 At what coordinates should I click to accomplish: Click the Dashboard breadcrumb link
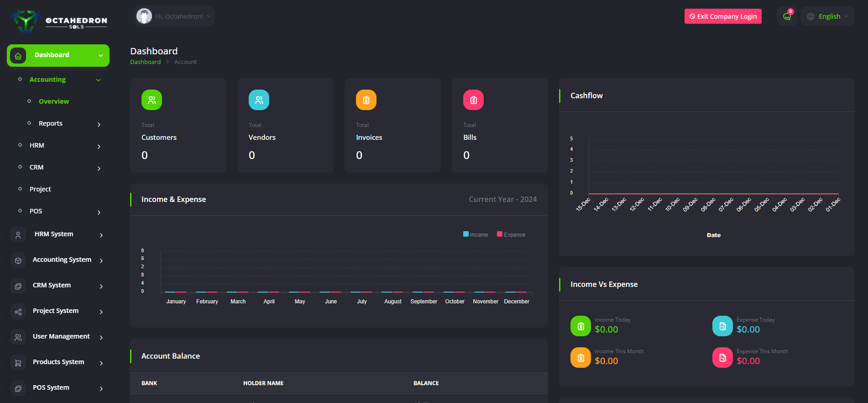[145, 62]
